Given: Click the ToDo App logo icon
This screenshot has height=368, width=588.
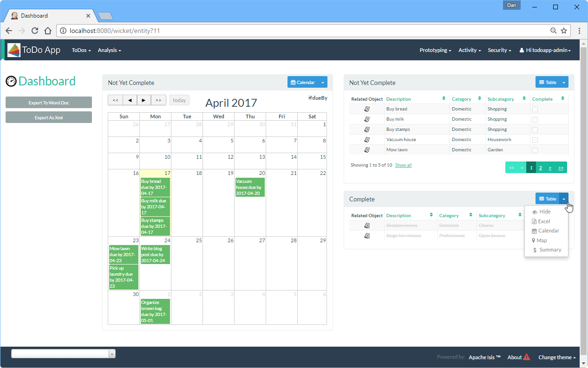Looking at the screenshot, I should [x=14, y=50].
